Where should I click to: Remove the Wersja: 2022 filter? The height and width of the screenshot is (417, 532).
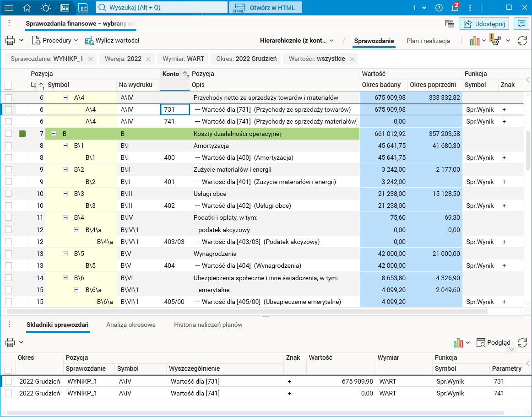(x=148, y=59)
